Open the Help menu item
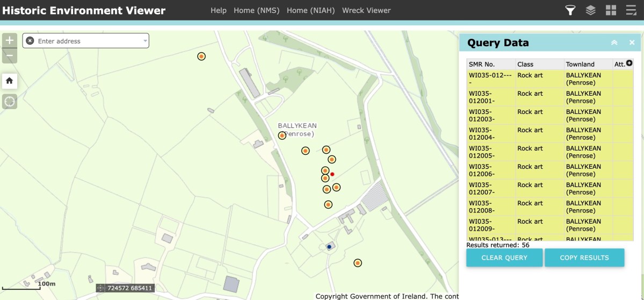Viewport: 644px width, 300px height. [218, 10]
